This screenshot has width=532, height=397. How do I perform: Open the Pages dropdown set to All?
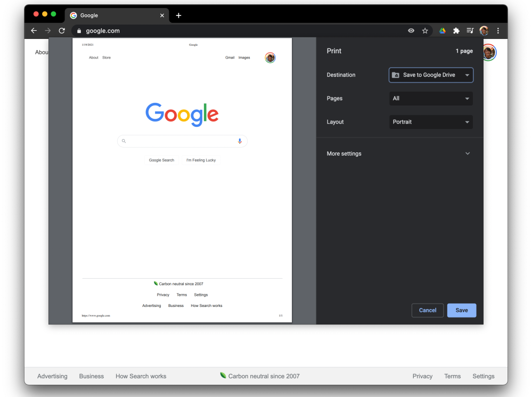(x=431, y=99)
